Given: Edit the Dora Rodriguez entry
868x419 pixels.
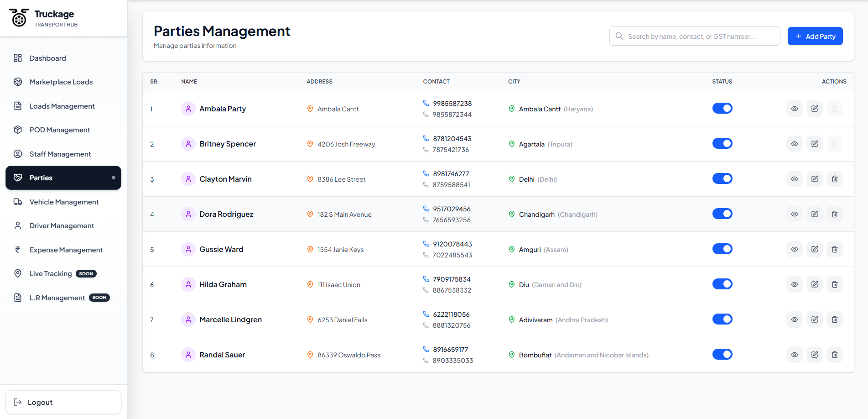Looking at the screenshot, I should coord(814,214).
